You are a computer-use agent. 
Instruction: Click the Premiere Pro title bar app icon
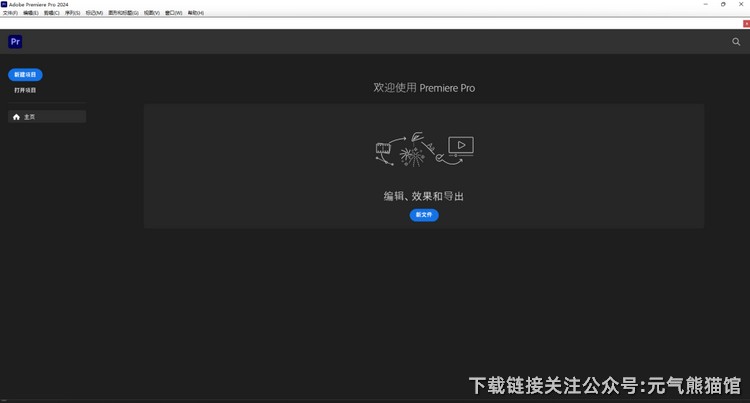click(5, 4)
